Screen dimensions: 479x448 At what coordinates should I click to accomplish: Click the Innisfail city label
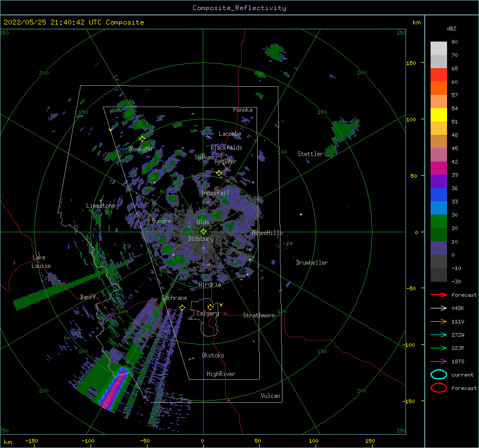coord(215,193)
